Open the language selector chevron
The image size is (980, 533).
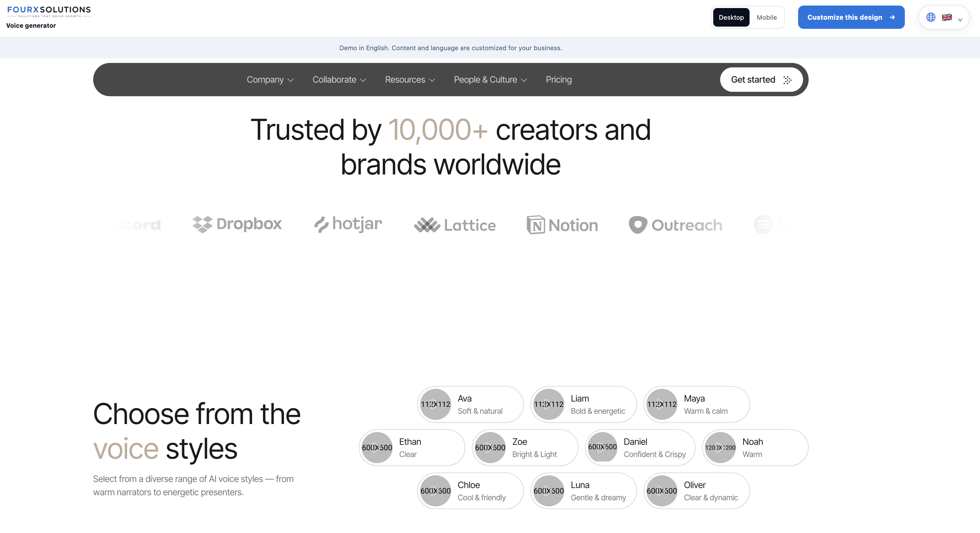coord(960,19)
